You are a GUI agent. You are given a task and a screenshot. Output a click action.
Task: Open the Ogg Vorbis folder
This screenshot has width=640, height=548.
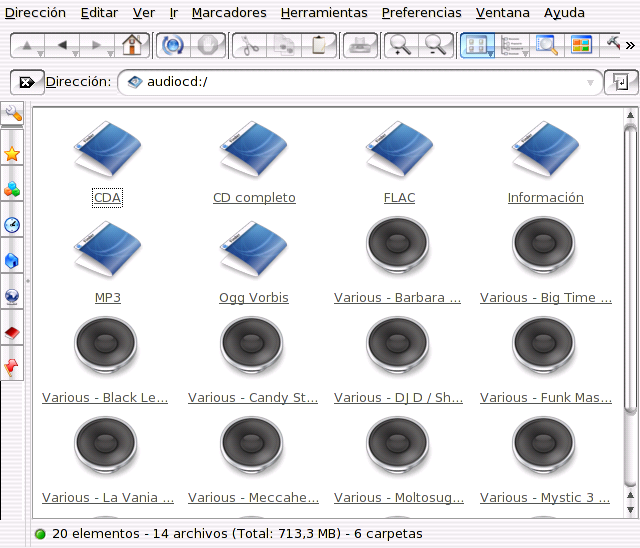coord(254,261)
